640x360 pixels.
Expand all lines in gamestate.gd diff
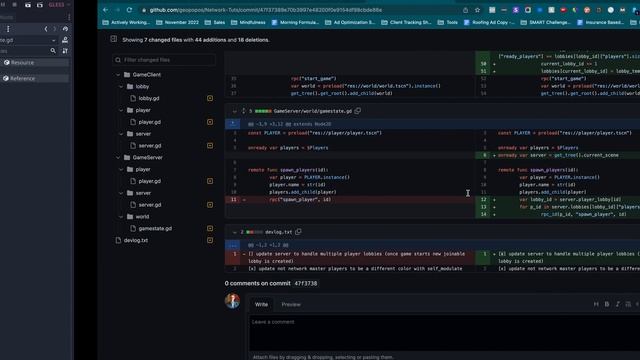tap(244, 111)
